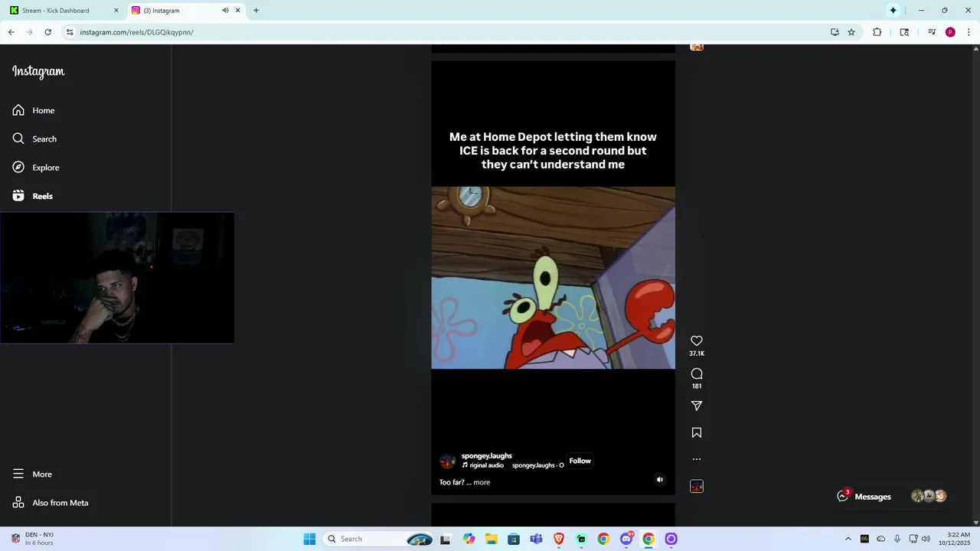
Task: View site information icon in address bar
Action: coord(70,32)
